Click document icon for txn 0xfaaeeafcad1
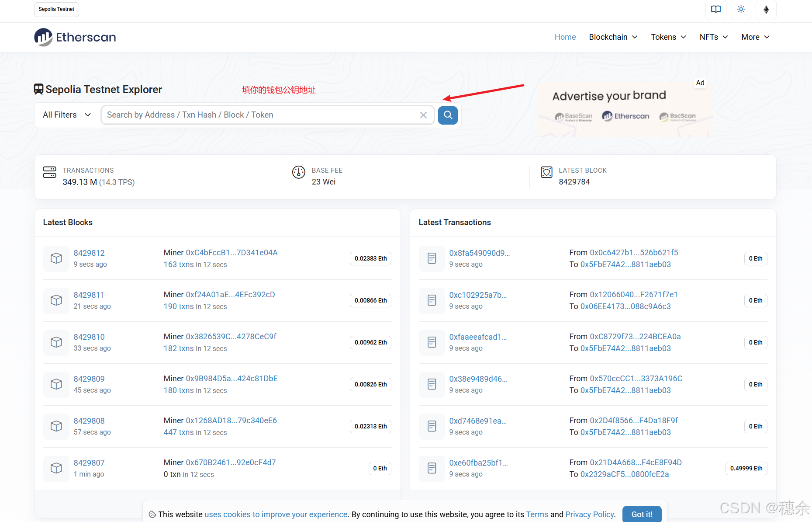 coord(432,342)
